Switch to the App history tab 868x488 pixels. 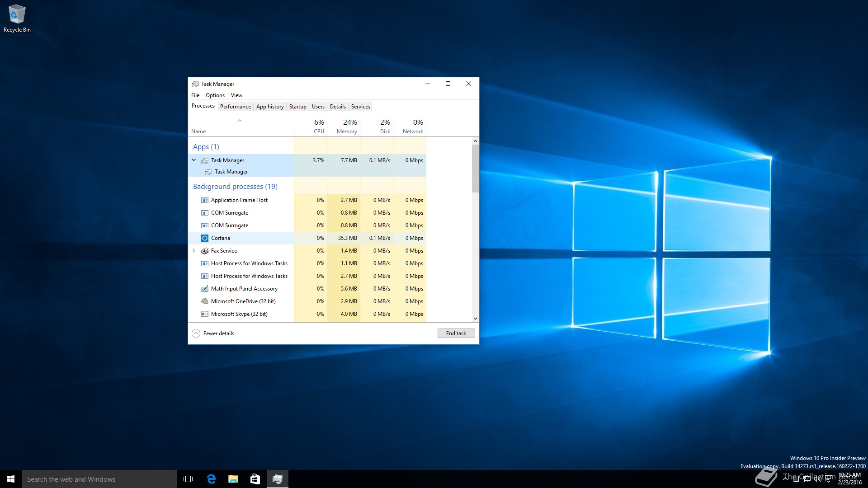pyautogui.click(x=270, y=107)
